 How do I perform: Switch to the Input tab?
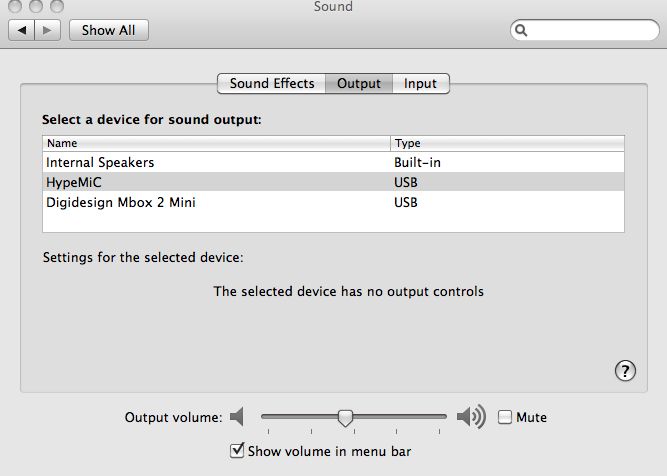pyautogui.click(x=420, y=83)
